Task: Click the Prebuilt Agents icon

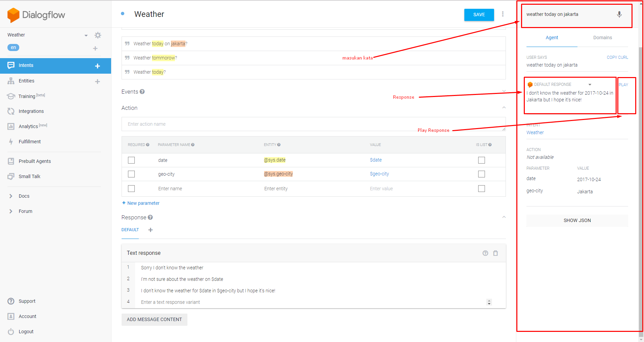Action: [x=11, y=161]
